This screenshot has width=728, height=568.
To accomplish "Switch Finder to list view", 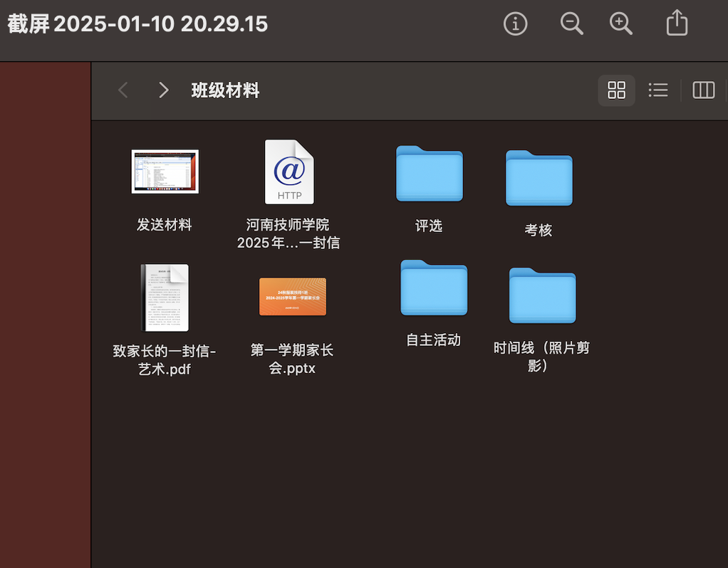I will pos(658,90).
